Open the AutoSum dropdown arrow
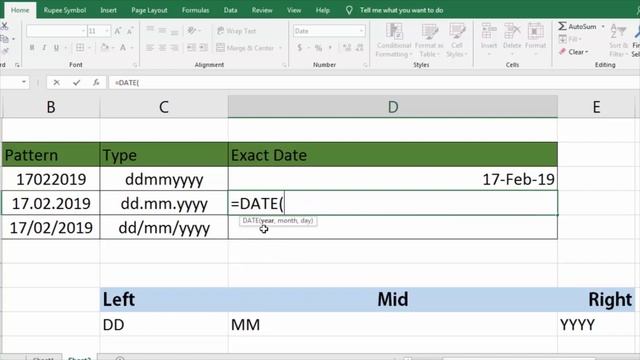The height and width of the screenshot is (360, 640). coord(603,27)
